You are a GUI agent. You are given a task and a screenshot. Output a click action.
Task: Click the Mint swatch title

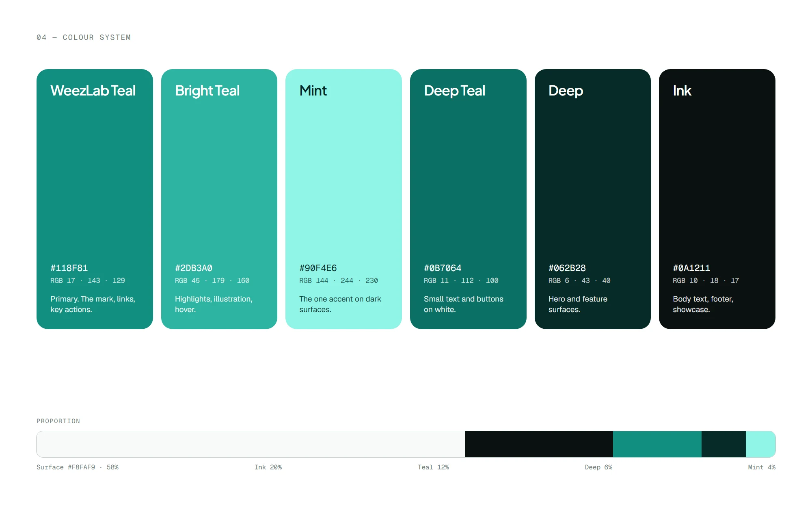[313, 91]
